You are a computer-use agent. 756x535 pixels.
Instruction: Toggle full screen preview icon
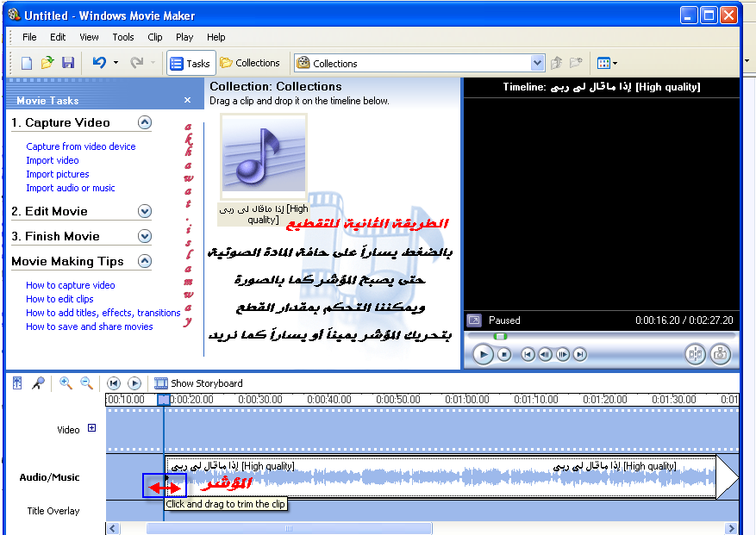(x=474, y=320)
